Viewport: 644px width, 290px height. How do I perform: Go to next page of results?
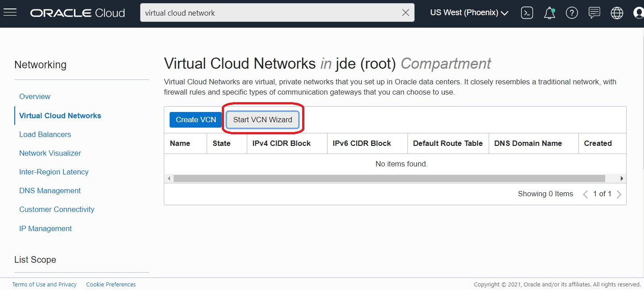click(619, 194)
